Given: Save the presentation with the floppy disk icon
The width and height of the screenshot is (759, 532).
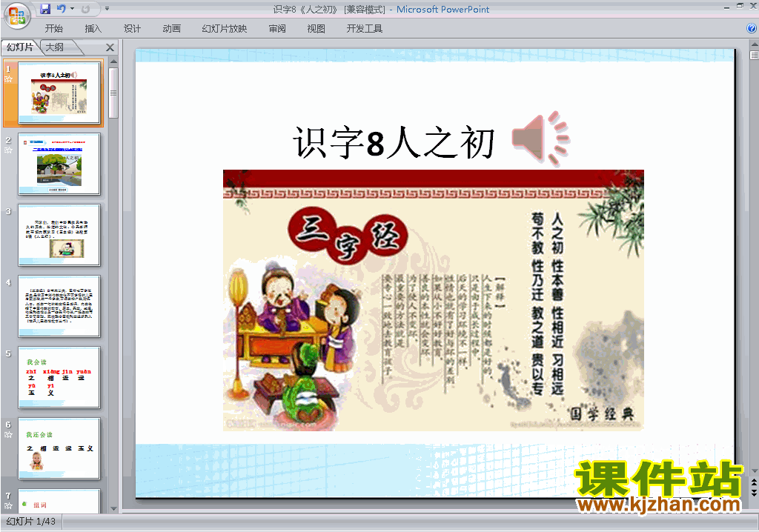Looking at the screenshot, I should (45, 9).
